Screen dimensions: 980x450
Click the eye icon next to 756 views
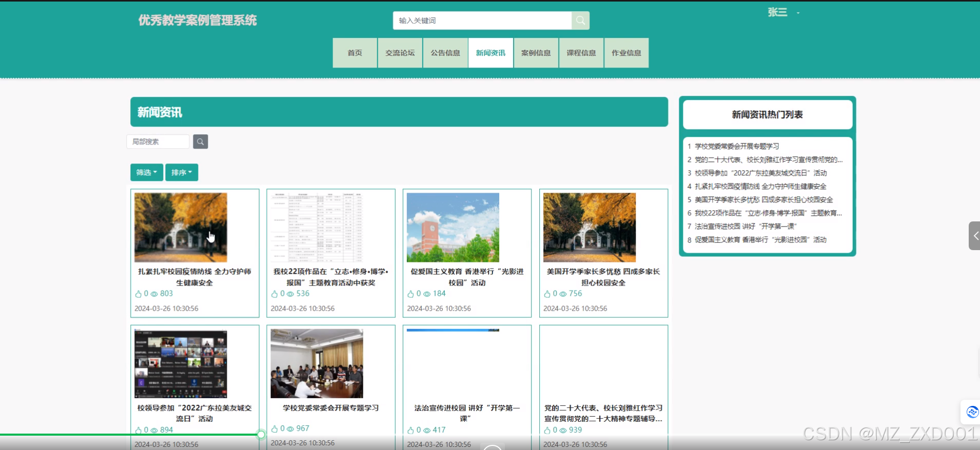point(563,294)
